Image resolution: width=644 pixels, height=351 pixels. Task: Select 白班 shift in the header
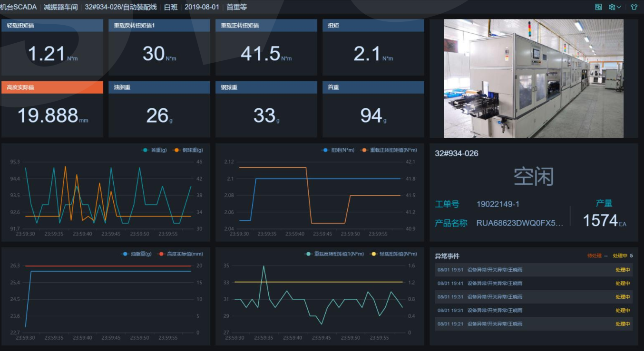(171, 7)
